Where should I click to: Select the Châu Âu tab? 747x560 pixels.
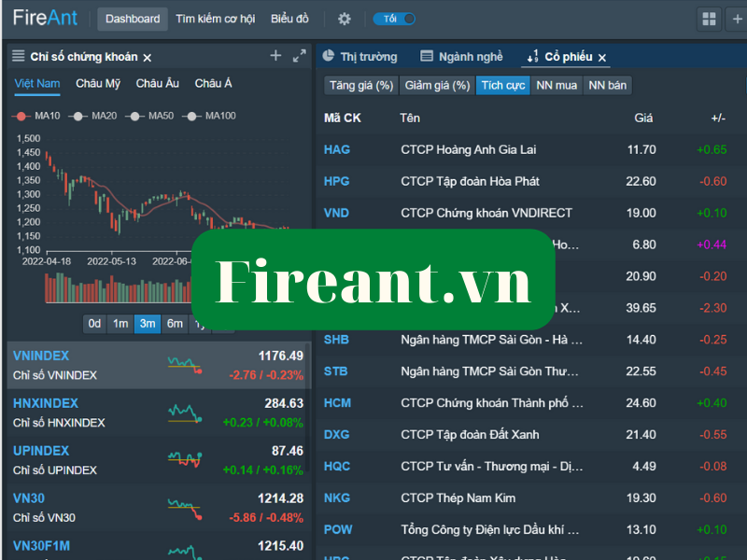pos(158,84)
